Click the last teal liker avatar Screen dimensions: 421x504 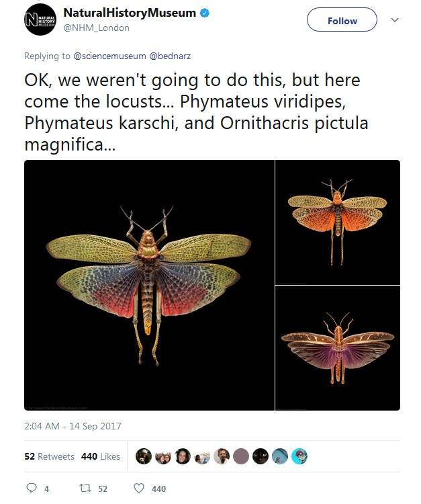(300, 456)
